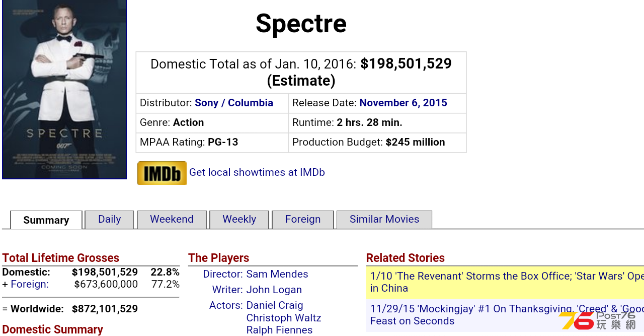This screenshot has height=336, width=644.
Task: Switch to the Daily tab
Action: [109, 220]
